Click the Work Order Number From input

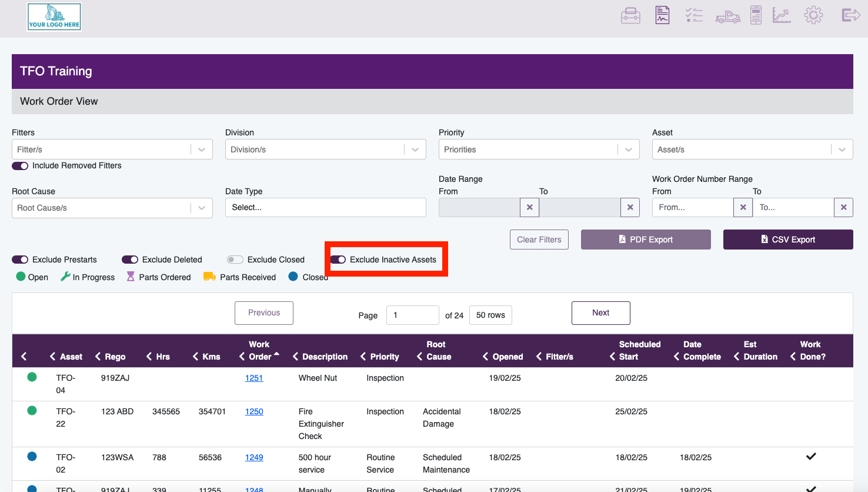click(x=693, y=207)
